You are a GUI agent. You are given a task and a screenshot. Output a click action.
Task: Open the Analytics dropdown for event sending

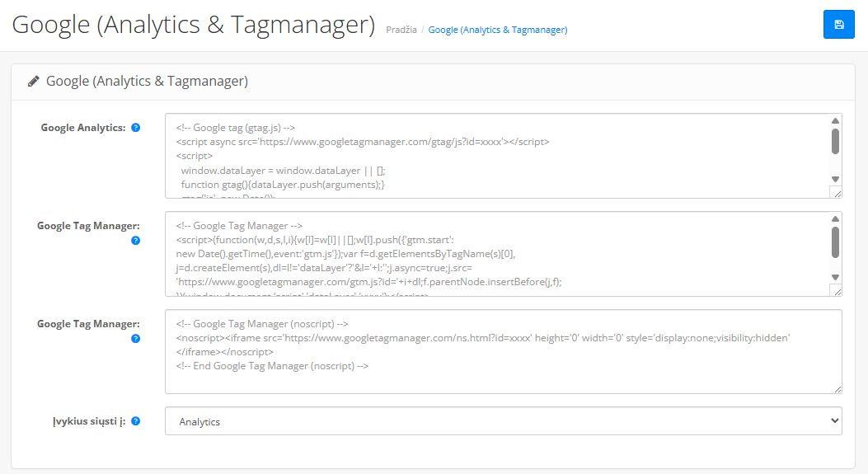pyautogui.click(x=503, y=421)
